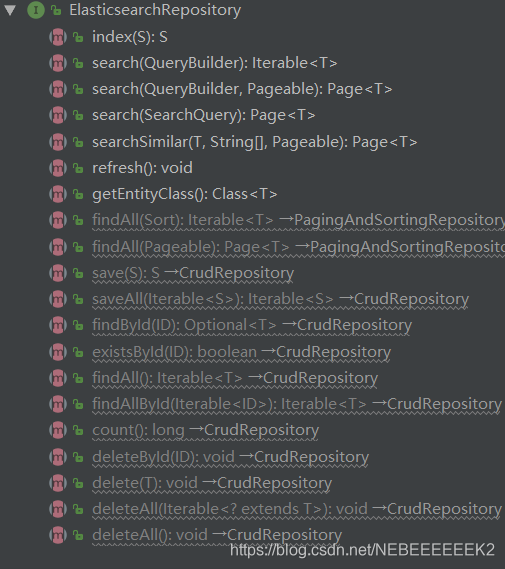The image size is (505, 569).
Task: Select search(SearchQuery): Page<T> method
Action: click(x=204, y=115)
